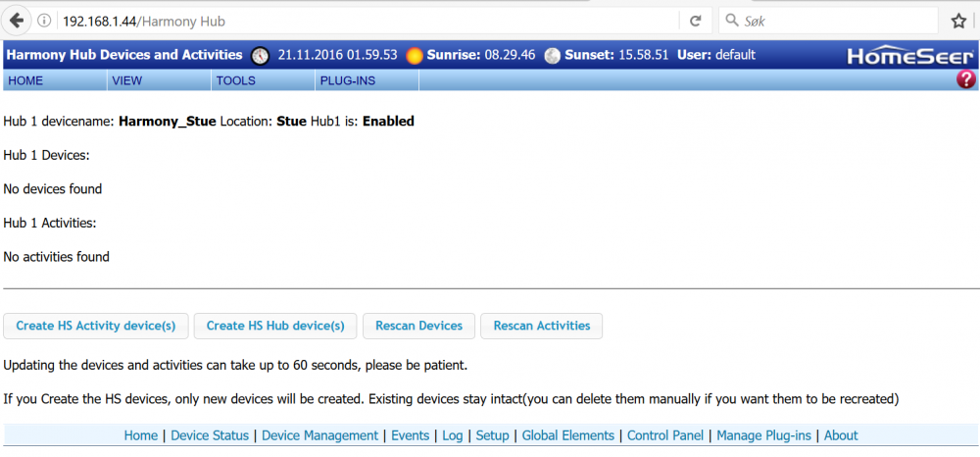Open the Setup footer link
The width and height of the screenshot is (980, 457).
click(493, 435)
